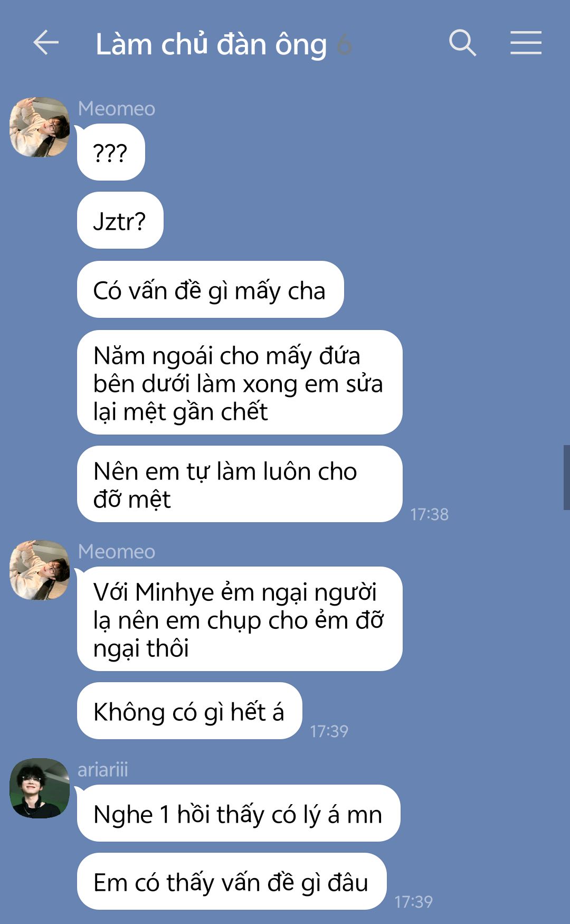The height and width of the screenshot is (924, 570).
Task: Tap the first Meomeo sender name
Action: (x=117, y=108)
